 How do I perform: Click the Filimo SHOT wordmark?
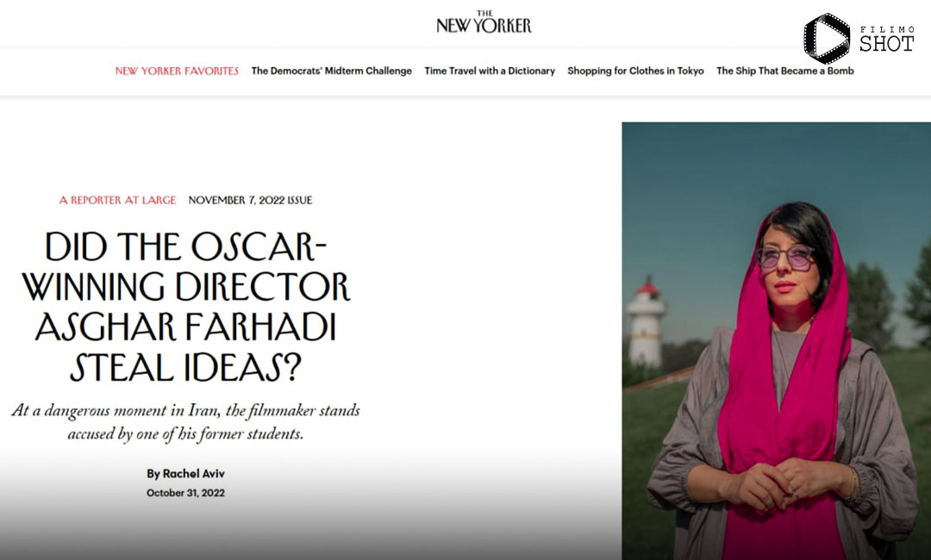[x=886, y=39]
